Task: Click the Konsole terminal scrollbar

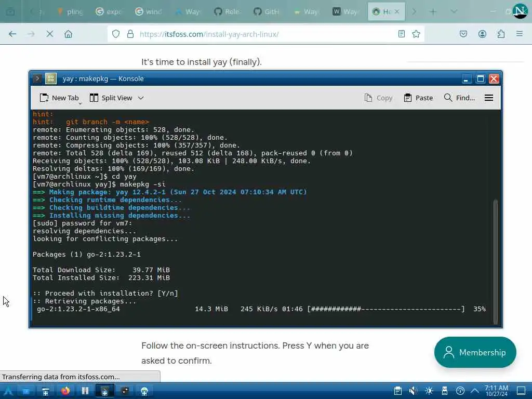Action: (x=495, y=262)
